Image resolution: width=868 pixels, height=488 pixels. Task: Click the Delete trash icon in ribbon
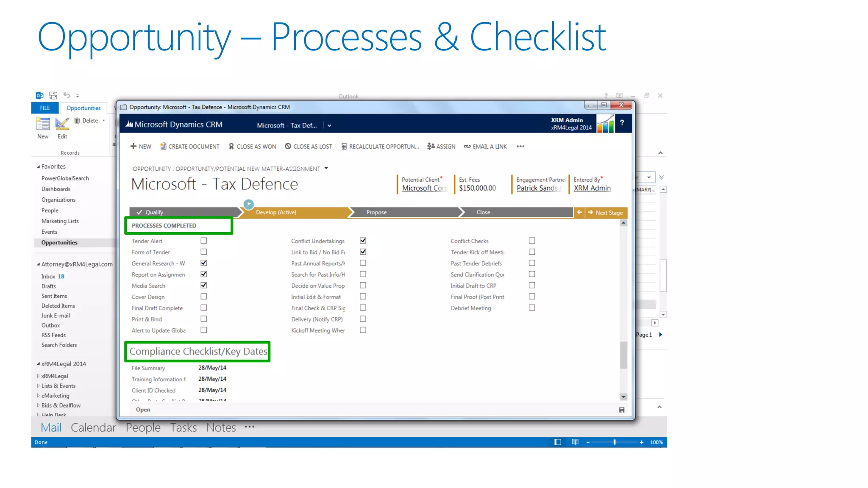pos(77,121)
